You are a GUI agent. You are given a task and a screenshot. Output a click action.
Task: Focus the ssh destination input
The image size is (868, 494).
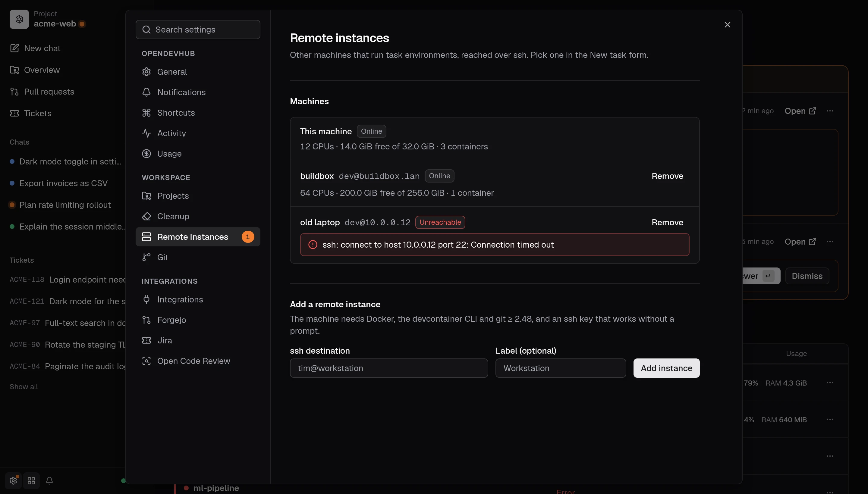tap(389, 368)
